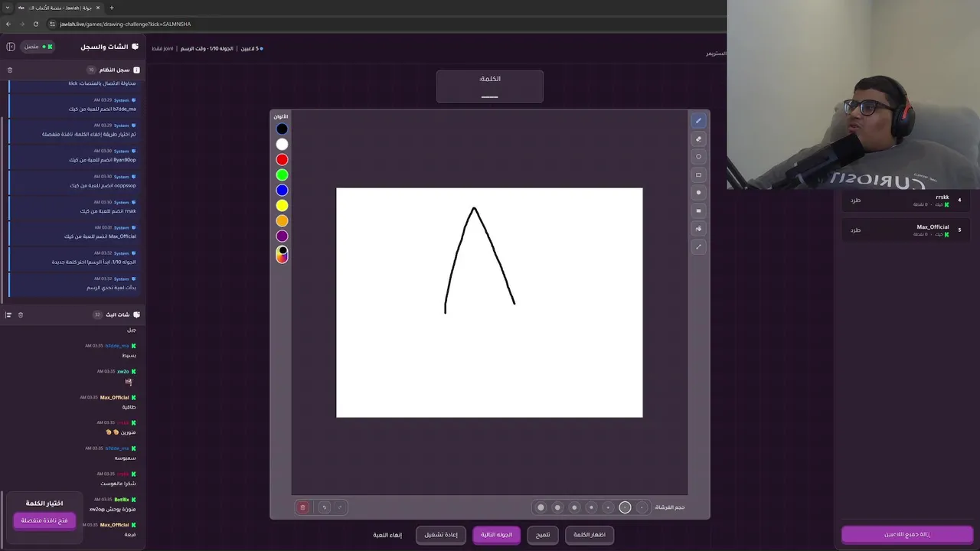
Task: Select the outlined rectangle shape tool
Action: (698, 175)
